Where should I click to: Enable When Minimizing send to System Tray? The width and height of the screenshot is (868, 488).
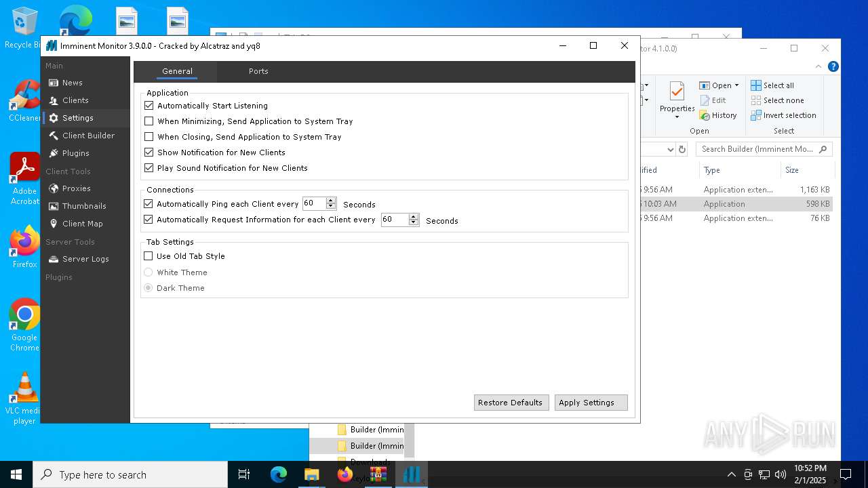tap(149, 121)
